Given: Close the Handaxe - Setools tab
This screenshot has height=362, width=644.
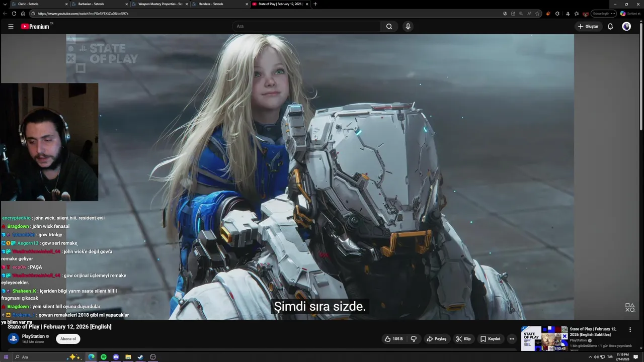Looking at the screenshot, I should click(x=247, y=4).
